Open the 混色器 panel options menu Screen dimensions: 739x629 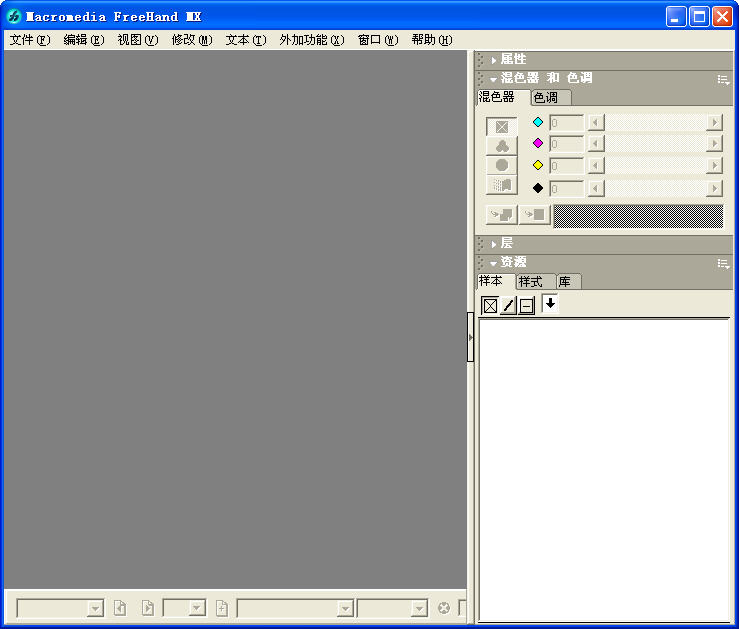tap(723, 80)
